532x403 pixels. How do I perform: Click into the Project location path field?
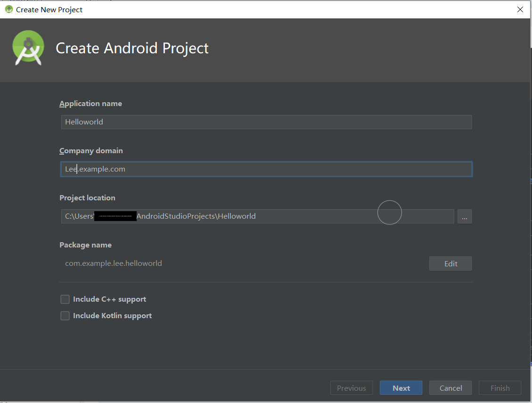pyautogui.click(x=257, y=216)
